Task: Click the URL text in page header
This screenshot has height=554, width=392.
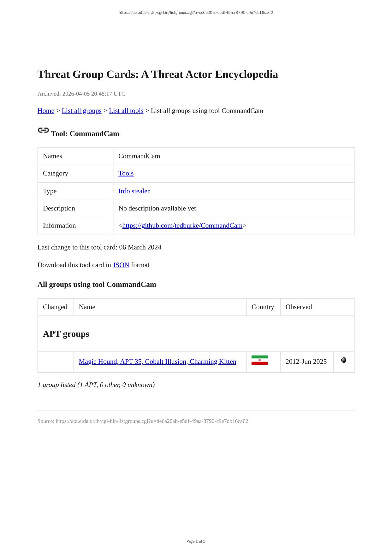Action: (x=196, y=13)
